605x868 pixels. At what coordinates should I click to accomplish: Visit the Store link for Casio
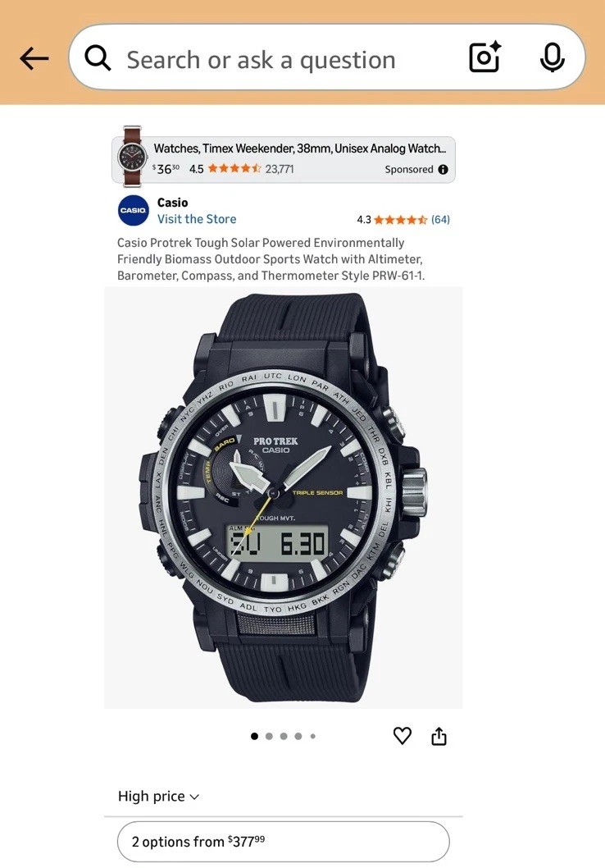[197, 219]
